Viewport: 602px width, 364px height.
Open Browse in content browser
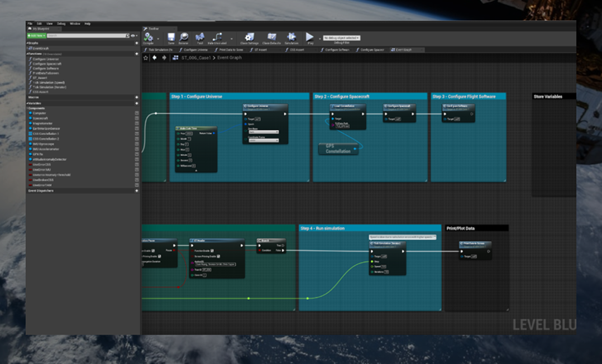coord(183,37)
